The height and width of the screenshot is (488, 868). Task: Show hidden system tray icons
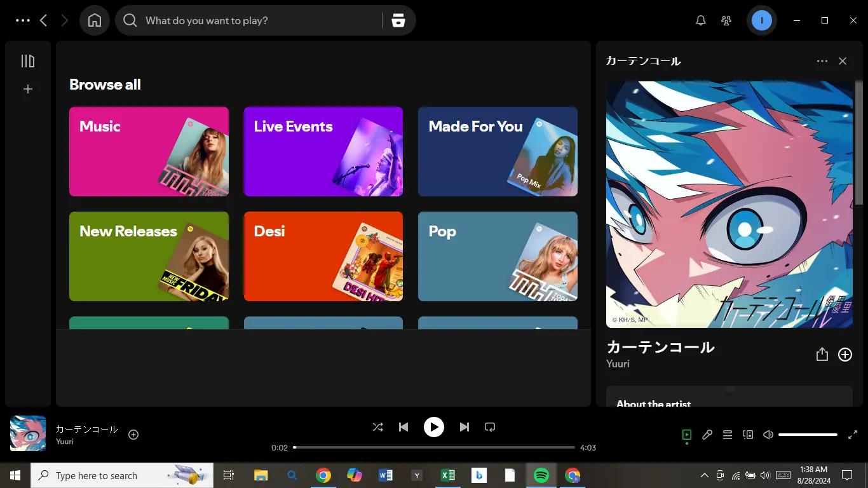coord(704,475)
